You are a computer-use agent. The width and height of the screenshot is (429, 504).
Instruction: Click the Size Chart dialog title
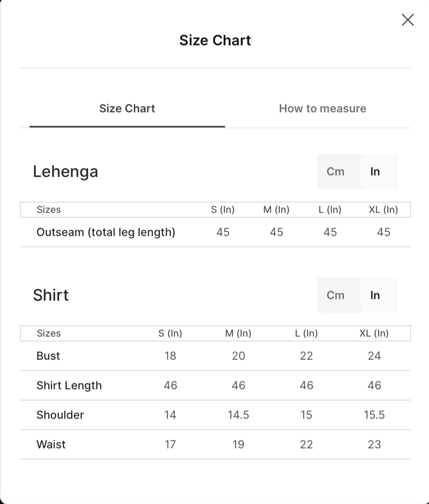pyautogui.click(x=215, y=40)
